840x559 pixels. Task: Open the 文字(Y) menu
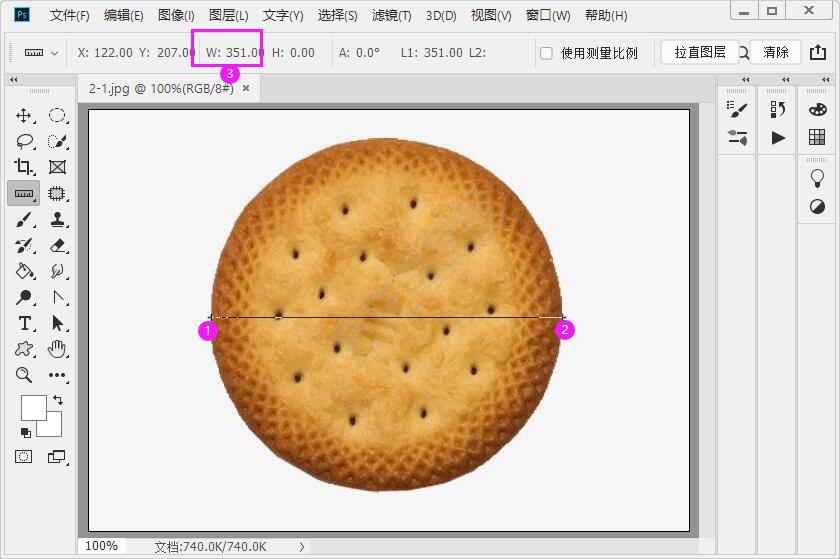point(283,16)
